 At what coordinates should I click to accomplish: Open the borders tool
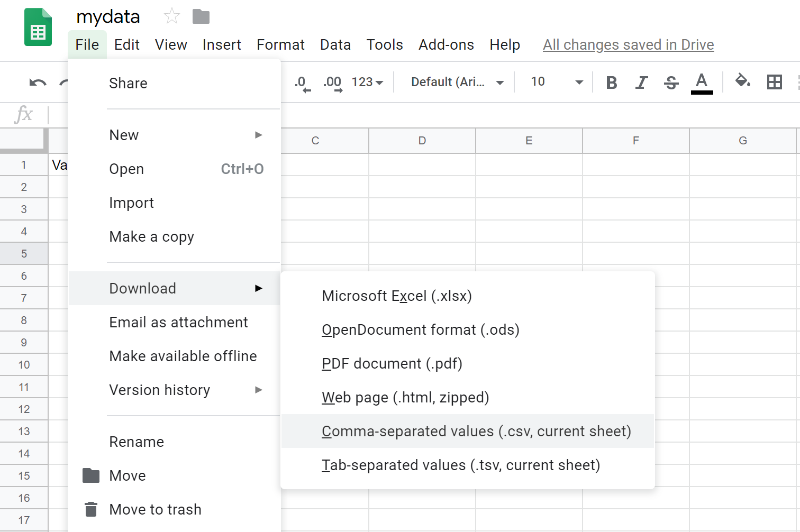(x=775, y=82)
